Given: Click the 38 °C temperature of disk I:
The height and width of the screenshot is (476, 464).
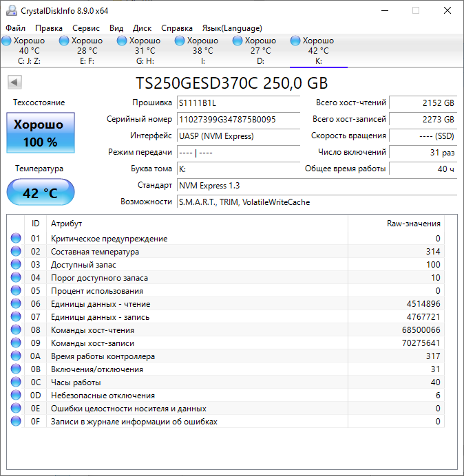Looking at the screenshot, I should (202, 51).
